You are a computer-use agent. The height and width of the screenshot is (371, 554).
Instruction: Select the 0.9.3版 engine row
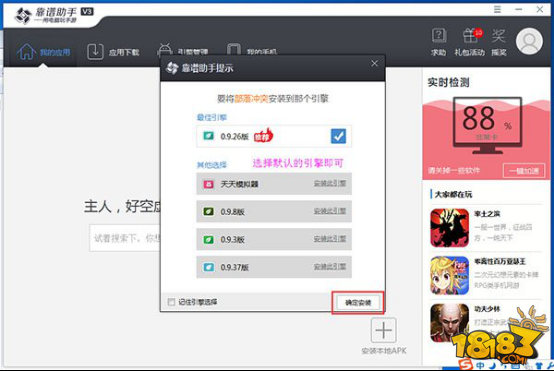274,239
